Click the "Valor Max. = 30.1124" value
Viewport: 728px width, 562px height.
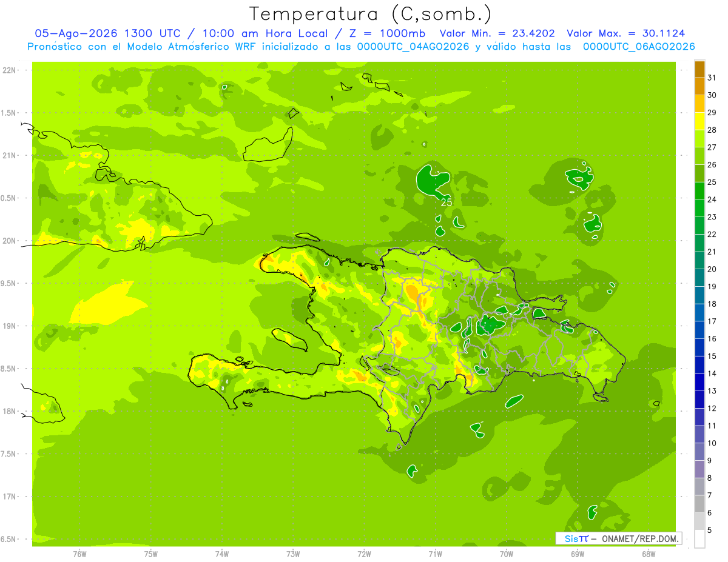(625, 33)
